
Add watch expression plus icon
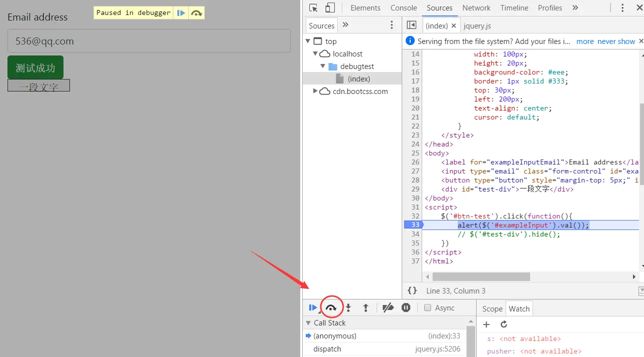click(x=486, y=324)
